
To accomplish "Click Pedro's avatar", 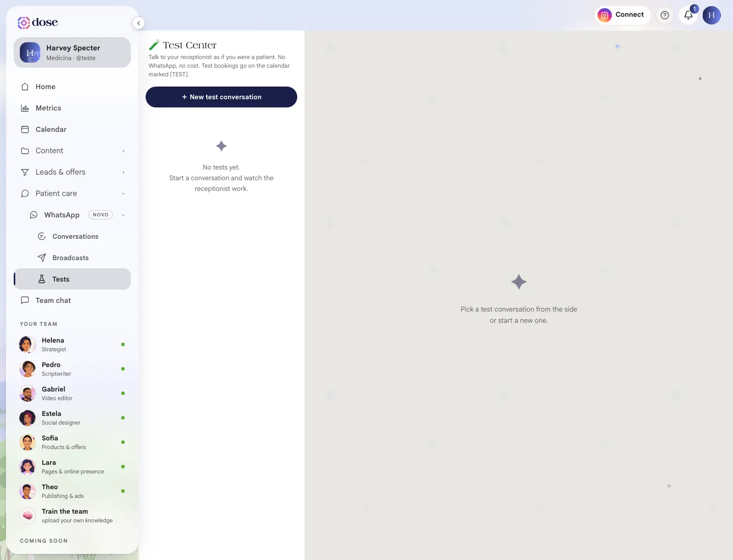I will tap(27, 369).
